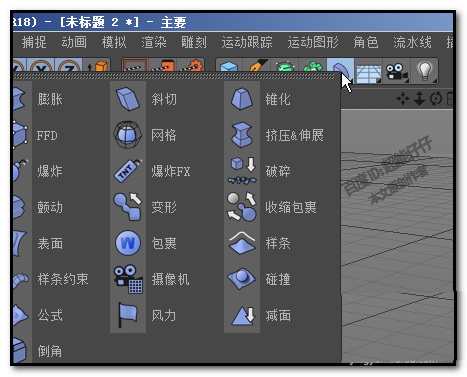Select the 破碎 (Shatter) deformer icon
Viewport: 467px width, 377px height.
pos(242,171)
